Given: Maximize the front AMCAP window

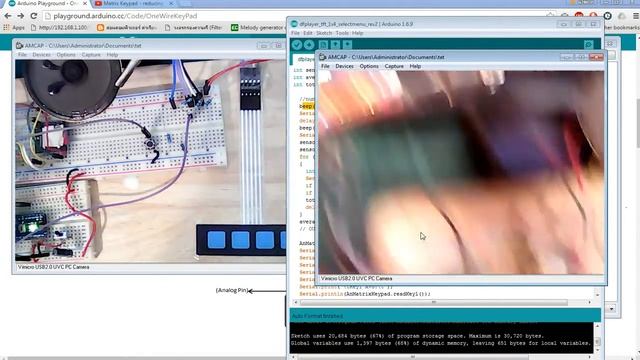Looking at the screenshot, I should coord(581,57).
